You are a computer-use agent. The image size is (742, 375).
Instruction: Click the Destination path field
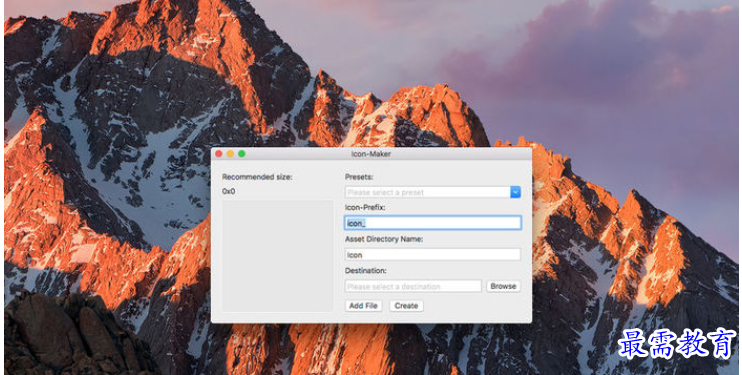(x=413, y=286)
